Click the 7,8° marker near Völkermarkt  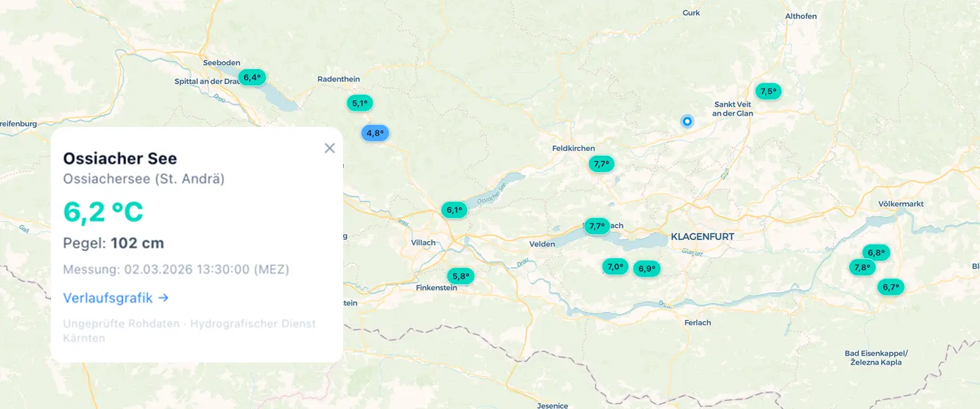pos(862,267)
